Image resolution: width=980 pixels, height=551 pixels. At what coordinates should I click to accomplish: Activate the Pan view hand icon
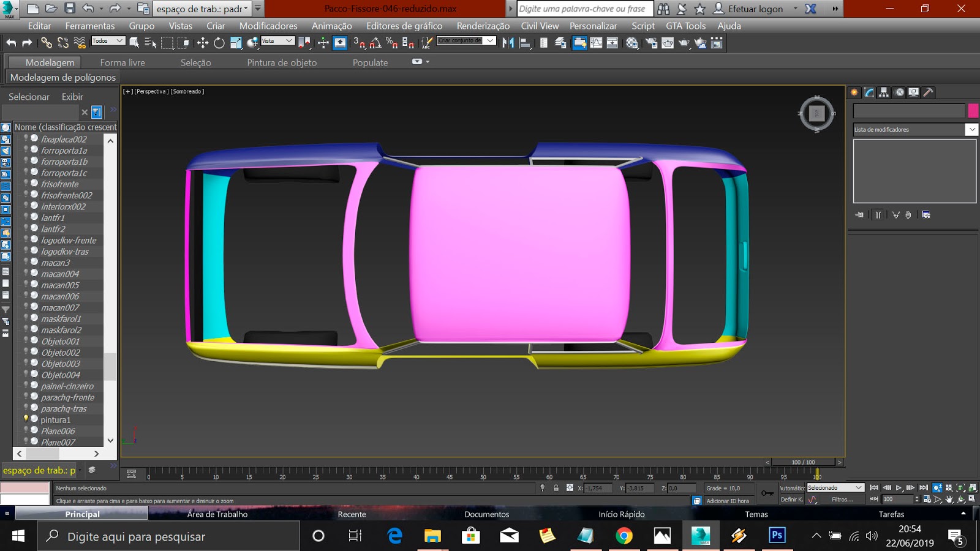[x=949, y=500]
